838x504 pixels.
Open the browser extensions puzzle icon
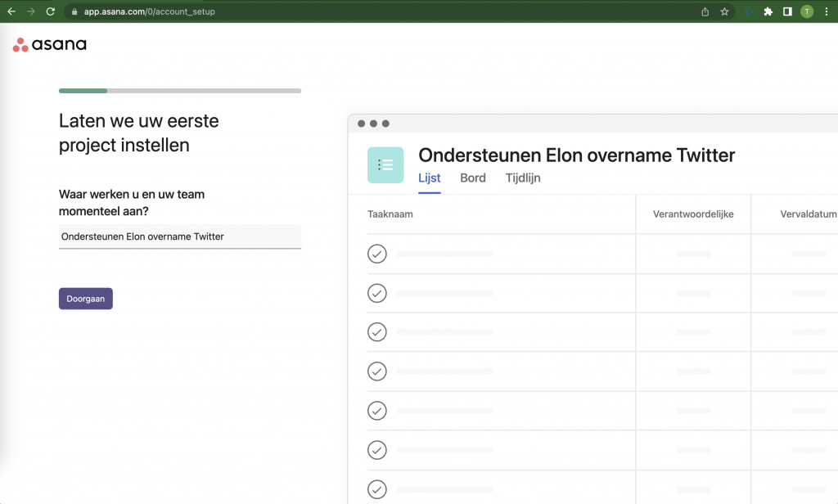(x=768, y=11)
